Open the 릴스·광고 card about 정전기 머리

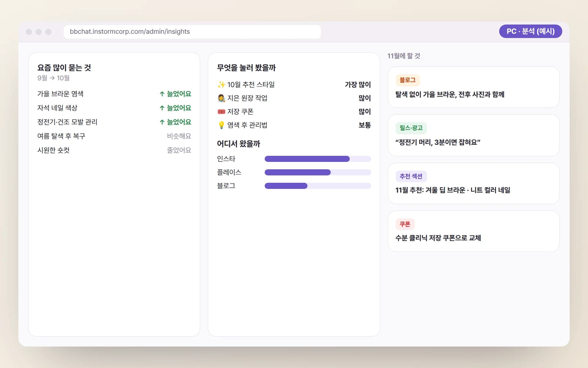[473, 135]
